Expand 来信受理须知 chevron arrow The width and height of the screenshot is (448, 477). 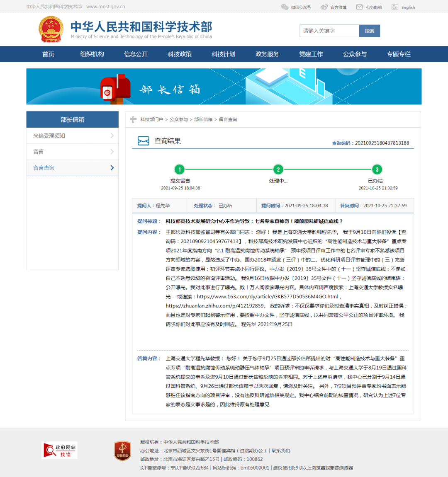(112, 136)
